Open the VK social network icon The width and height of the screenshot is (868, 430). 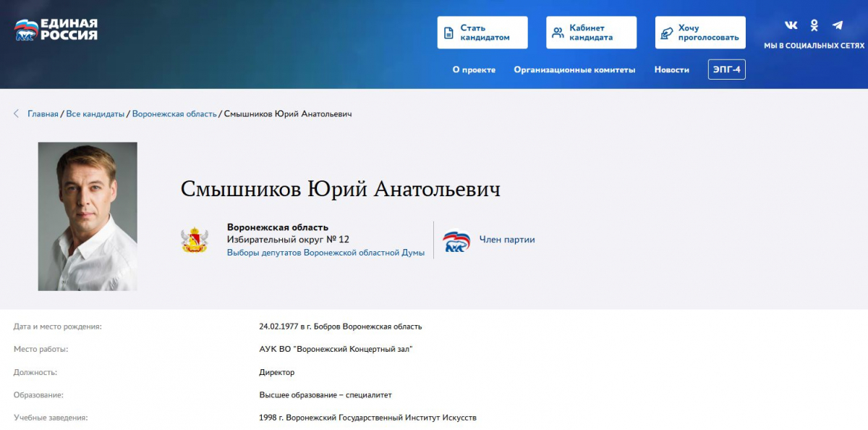click(791, 25)
